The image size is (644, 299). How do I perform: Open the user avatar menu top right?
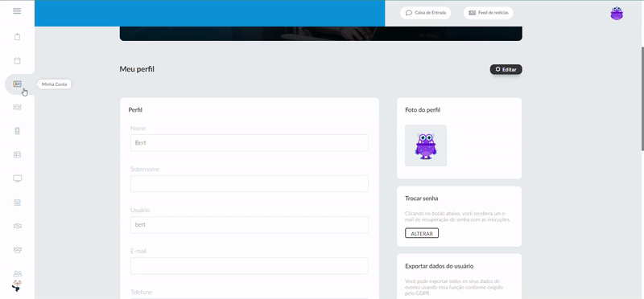coord(617,13)
